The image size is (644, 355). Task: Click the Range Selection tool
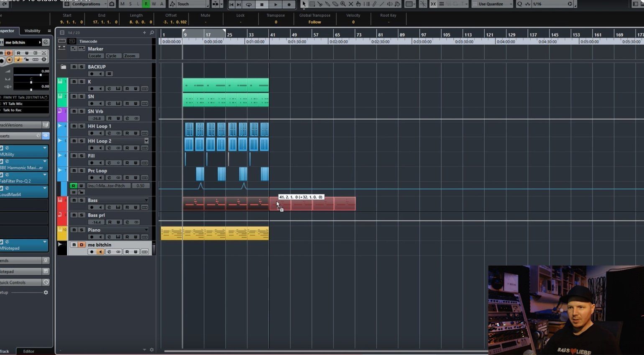click(312, 4)
